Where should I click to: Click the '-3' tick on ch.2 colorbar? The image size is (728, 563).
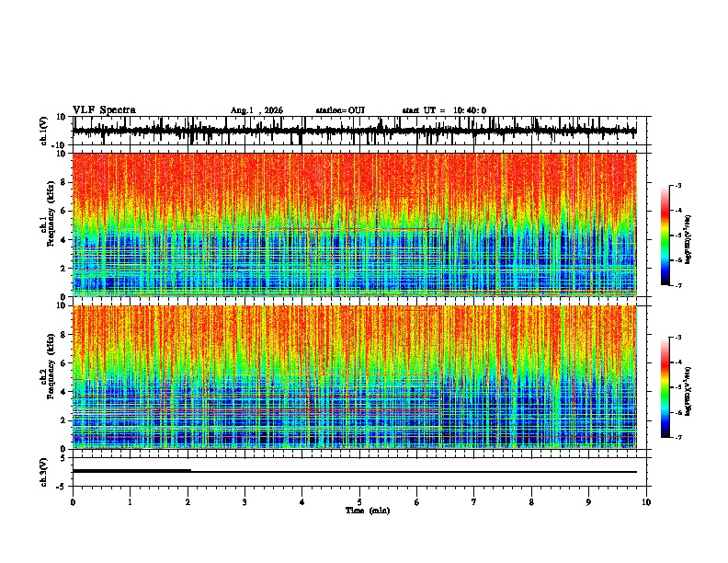point(677,338)
